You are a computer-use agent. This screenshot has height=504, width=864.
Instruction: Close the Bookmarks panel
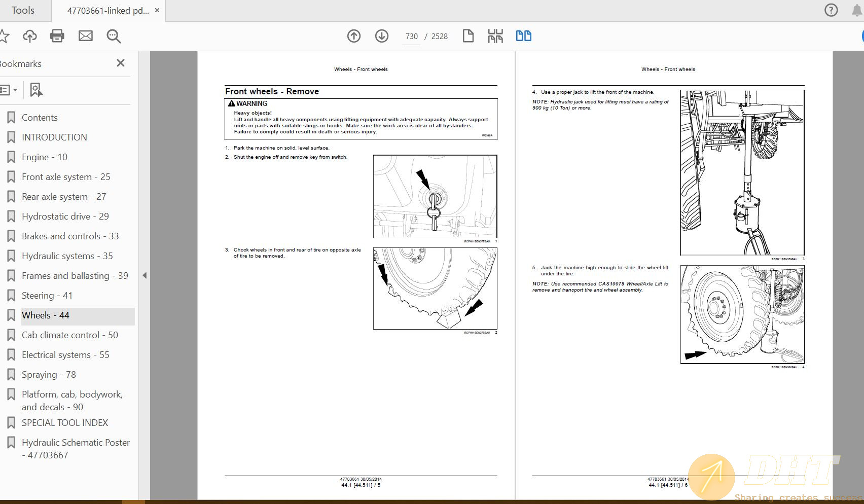121,63
